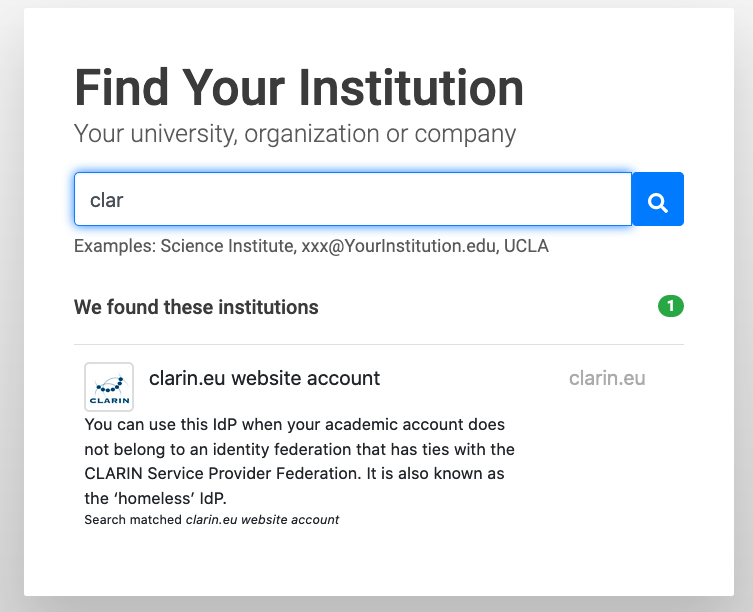The height and width of the screenshot is (612, 753).
Task: Click "identity federation" phrase in the description
Action: point(293,450)
